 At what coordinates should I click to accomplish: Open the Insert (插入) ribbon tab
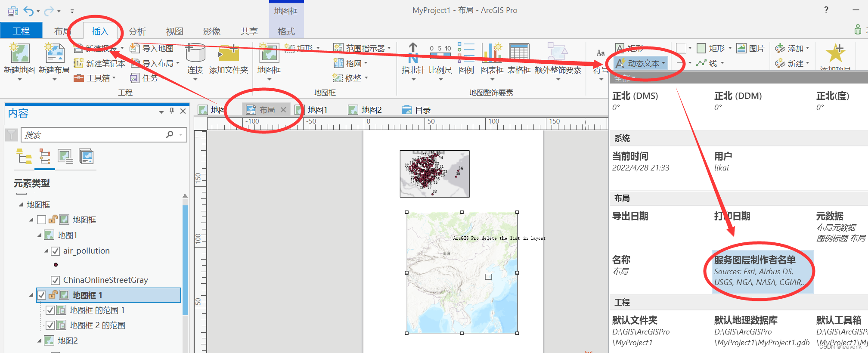(100, 31)
